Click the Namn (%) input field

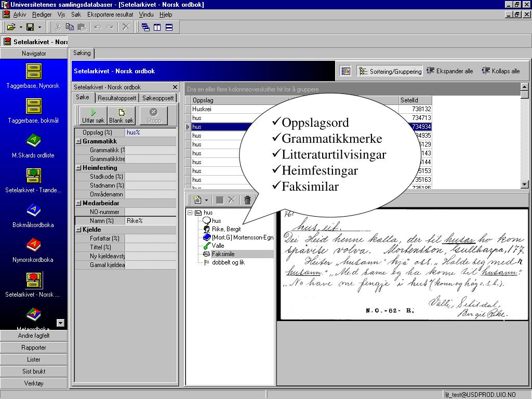(x=151, y=220)
